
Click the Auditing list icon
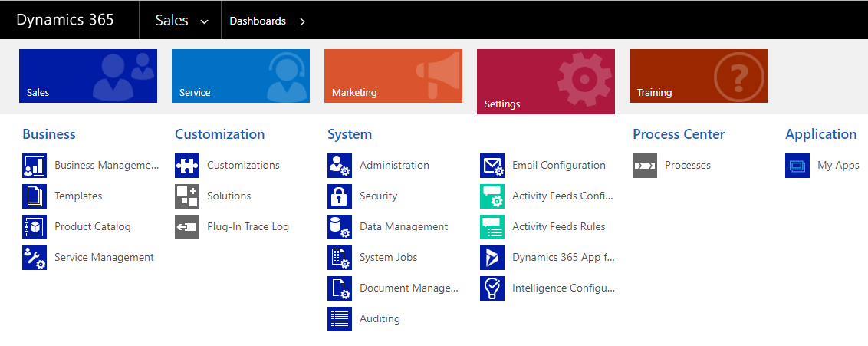pyautogui.click(x=340, y=319)
